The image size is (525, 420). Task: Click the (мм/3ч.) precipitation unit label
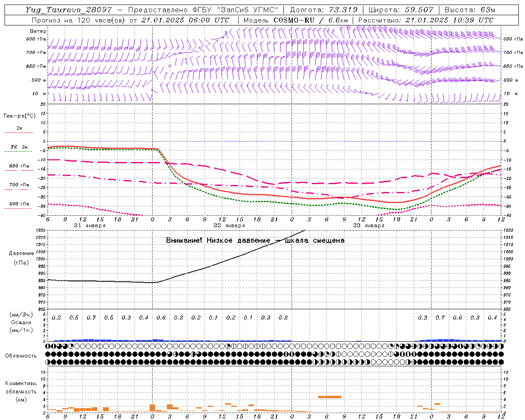pyautogui.click(x=21, y=315)
